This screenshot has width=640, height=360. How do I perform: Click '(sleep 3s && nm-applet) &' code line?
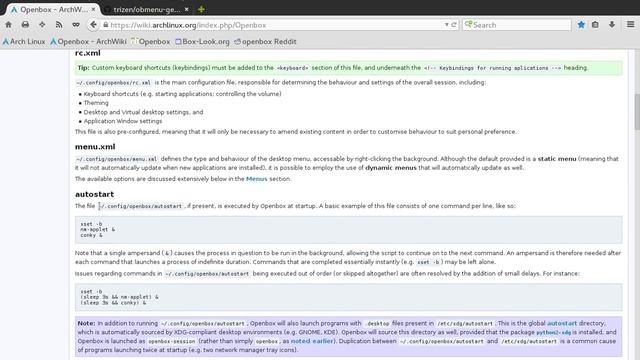119,297
